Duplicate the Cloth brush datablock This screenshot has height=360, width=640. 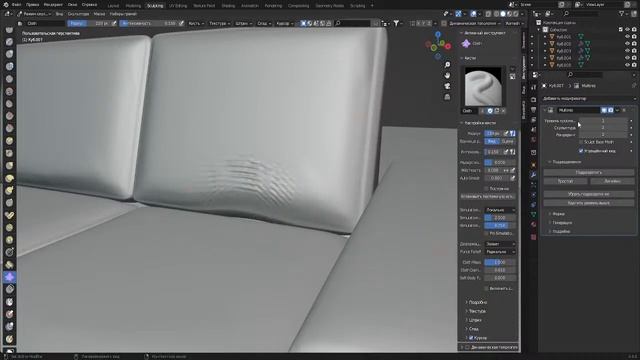point(497,111)
